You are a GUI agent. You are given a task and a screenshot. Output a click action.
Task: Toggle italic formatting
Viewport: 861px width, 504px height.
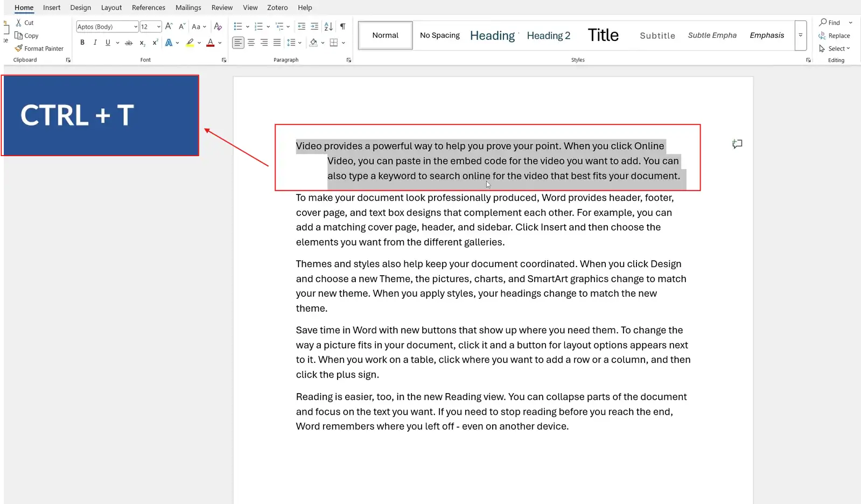95,43
